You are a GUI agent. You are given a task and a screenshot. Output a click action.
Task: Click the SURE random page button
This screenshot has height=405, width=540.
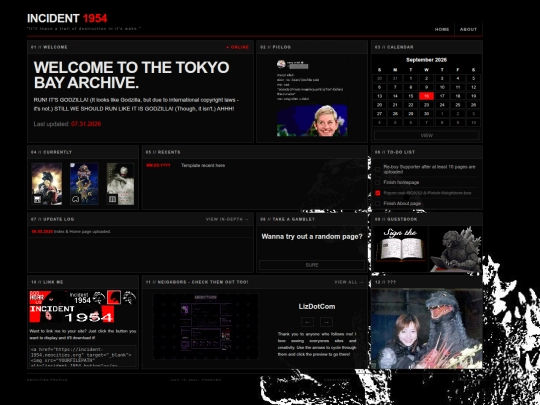(x=312, y=265)
